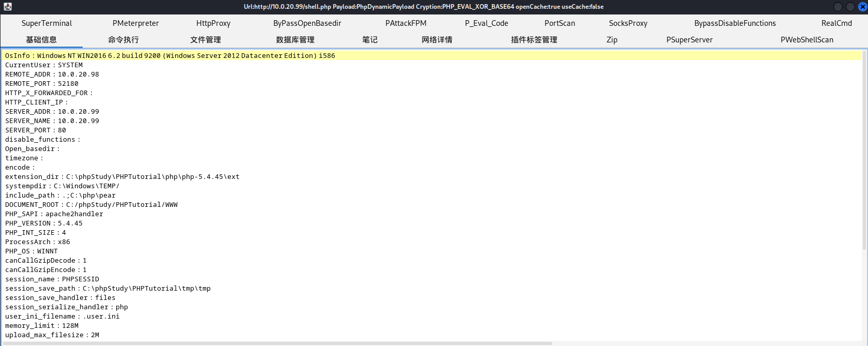Click the session_save_handler : files line
This screenshot has height=346, width=868.
[x=60, y=297]
